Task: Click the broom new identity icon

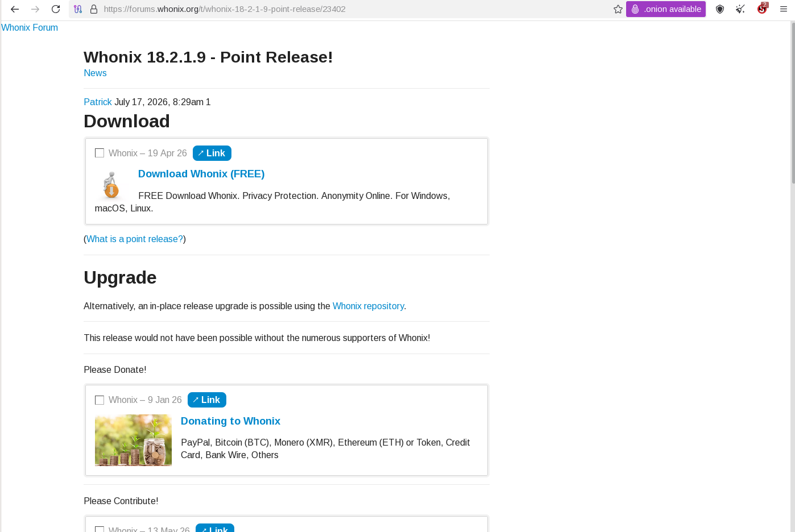Action: tap(740, 9)
